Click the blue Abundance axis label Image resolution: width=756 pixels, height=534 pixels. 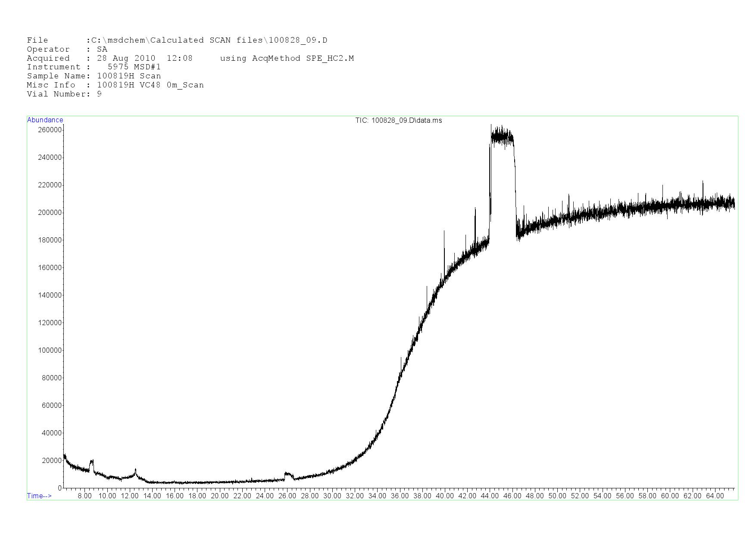(x=45, y=120)
